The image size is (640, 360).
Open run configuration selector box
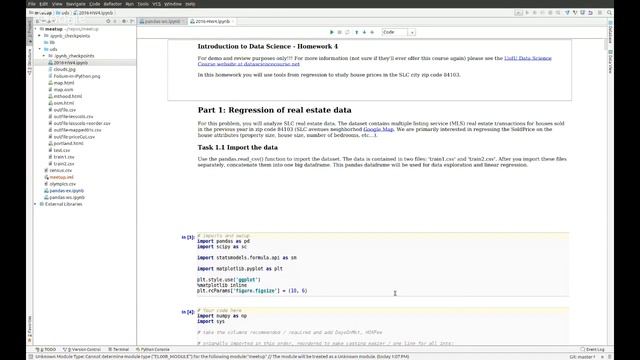coord(518,13)
